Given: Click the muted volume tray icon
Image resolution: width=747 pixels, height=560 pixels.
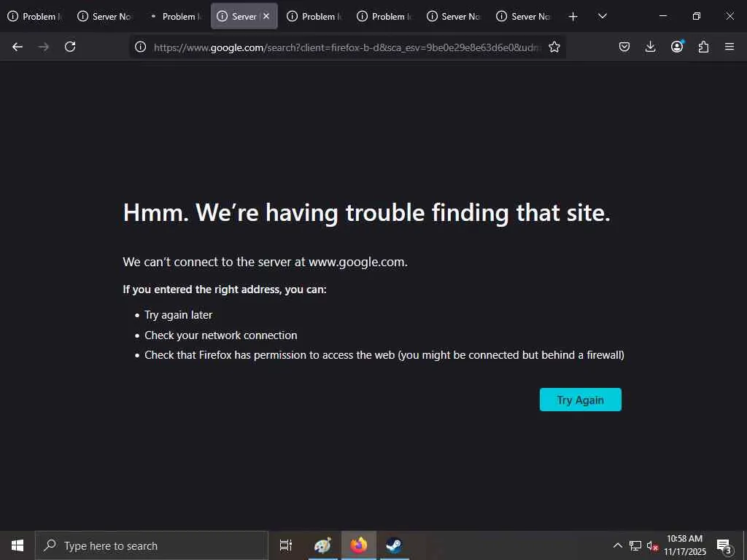Looking at the screenshot, I should pos(652,546).
